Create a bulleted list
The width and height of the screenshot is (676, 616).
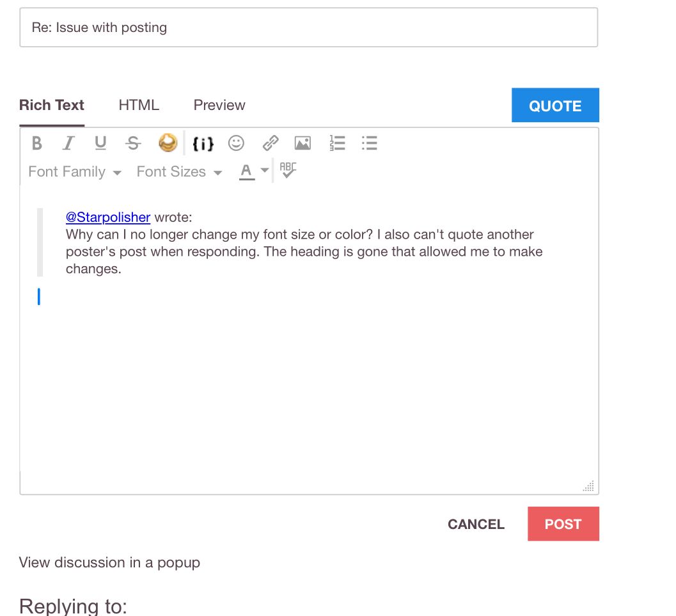coord(369,143)
